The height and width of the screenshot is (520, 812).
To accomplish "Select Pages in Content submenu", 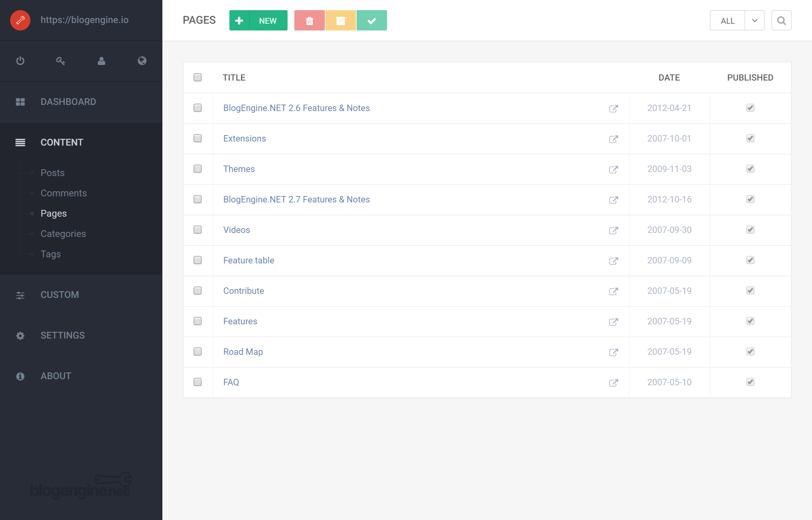I will pyautogui.click(x=53, y=214).
